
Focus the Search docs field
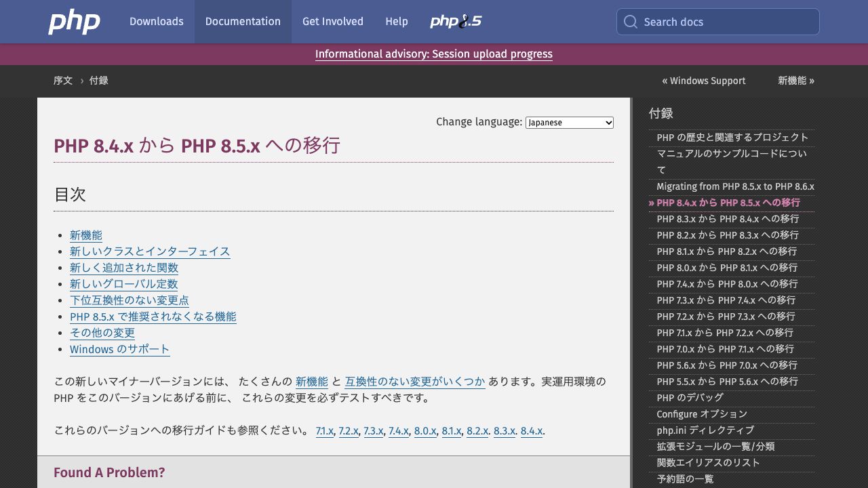(x=717, y=22)
